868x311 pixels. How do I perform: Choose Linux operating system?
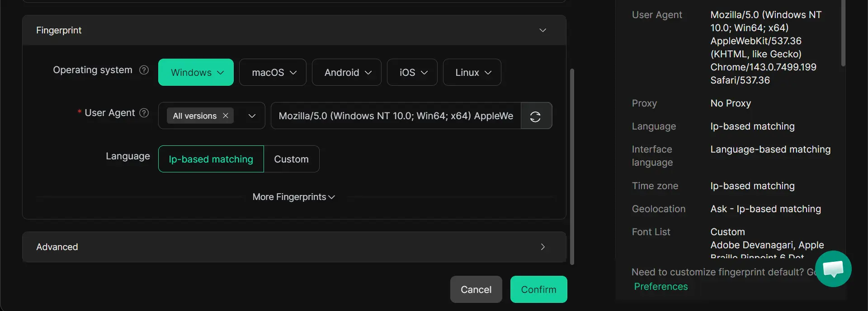coord(472,73)
